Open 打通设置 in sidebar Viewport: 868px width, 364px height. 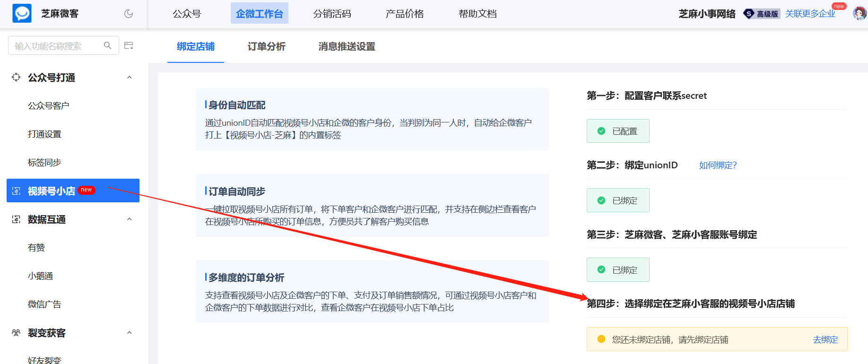[44, 134]
